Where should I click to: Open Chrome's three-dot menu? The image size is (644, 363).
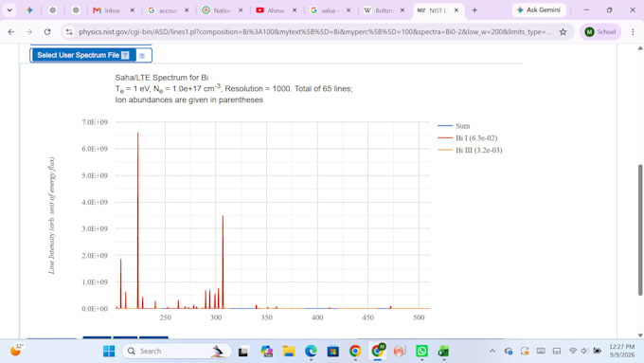point(633,31)
